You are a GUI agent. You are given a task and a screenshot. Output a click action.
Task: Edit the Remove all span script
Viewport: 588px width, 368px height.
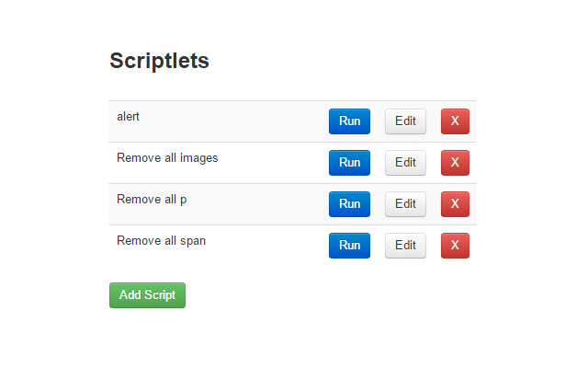pyautogui.click(x=405, y=246)
